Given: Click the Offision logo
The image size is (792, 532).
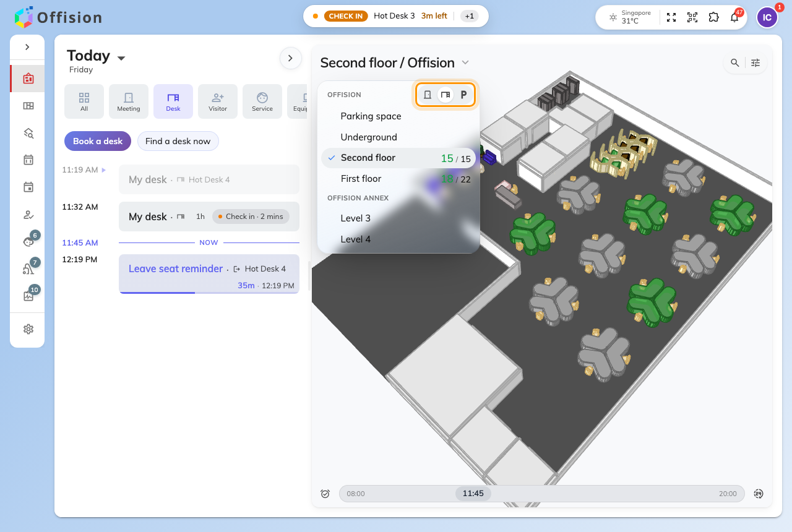Looking at the screenshot, I should (58, 17).
